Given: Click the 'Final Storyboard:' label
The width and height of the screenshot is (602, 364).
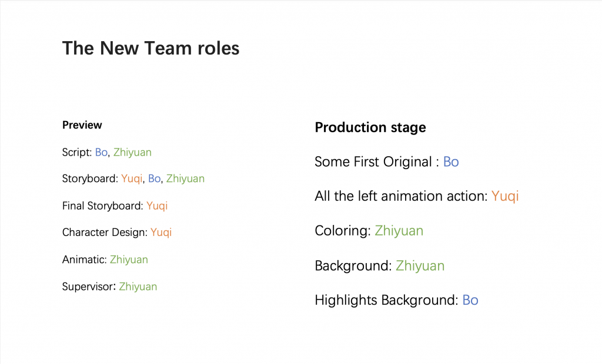Looking at the screenshot, I should tap(103, 206).
